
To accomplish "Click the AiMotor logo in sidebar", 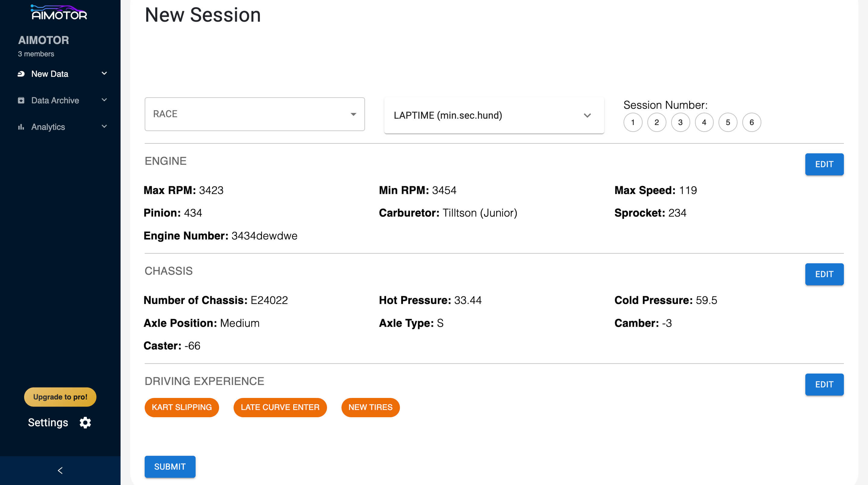I will pos(59,13).
